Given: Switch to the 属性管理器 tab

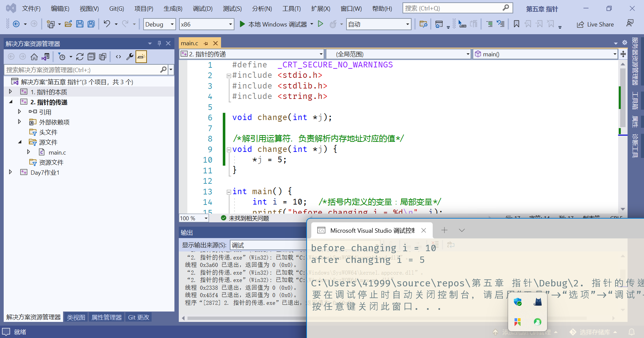Looking at the screenshot, I should tap(107, 317).
